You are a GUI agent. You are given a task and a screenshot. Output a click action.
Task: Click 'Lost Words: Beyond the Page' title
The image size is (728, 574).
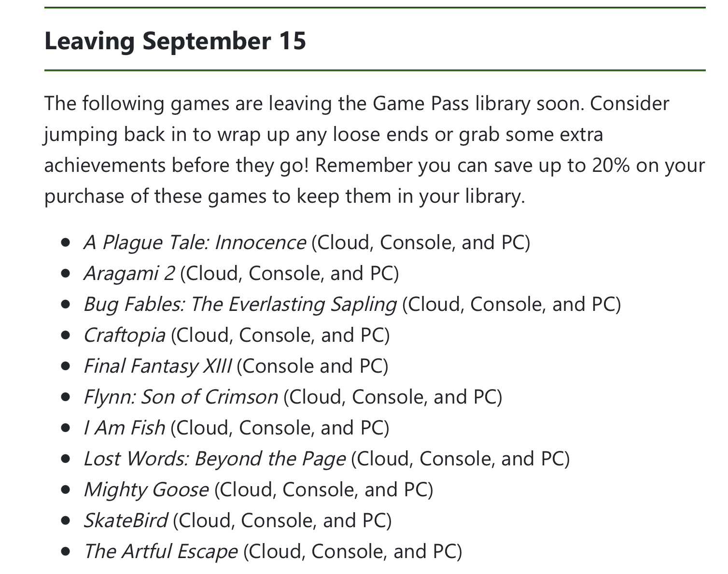coord(214,459)
